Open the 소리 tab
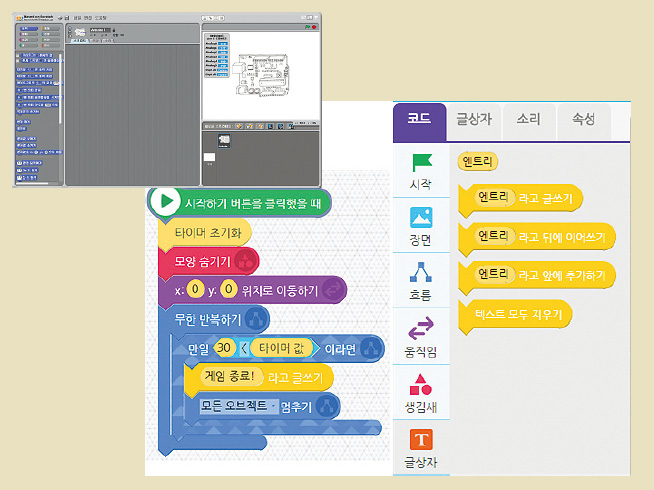The image size is (654, 490). coord(528,119)
